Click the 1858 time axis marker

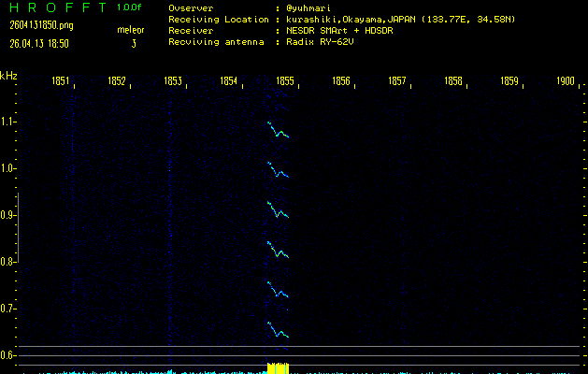tap(453, 82)
